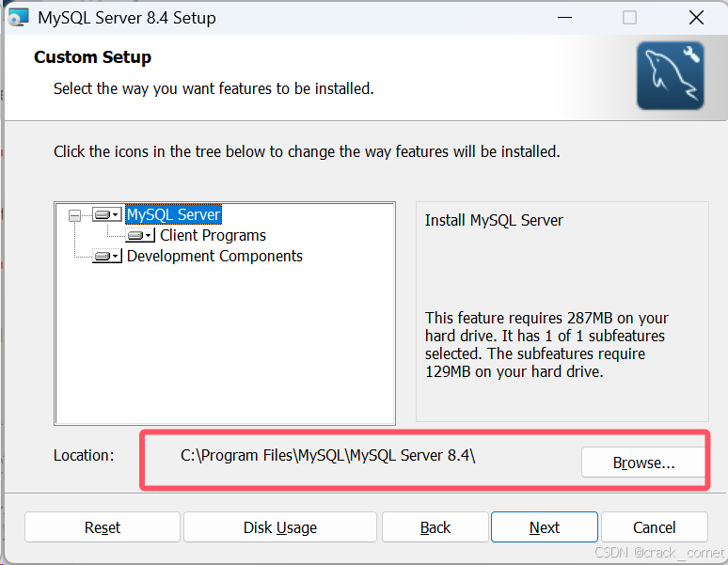This screenshot has height=565, width=728.
Task: Click the MySQL dolphin logo
Action: 671,75
